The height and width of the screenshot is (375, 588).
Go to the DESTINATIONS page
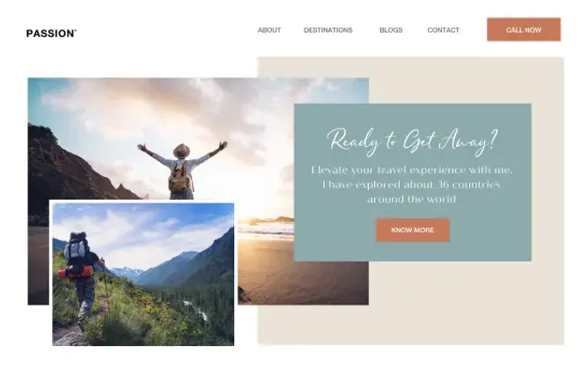pos(328,30)
